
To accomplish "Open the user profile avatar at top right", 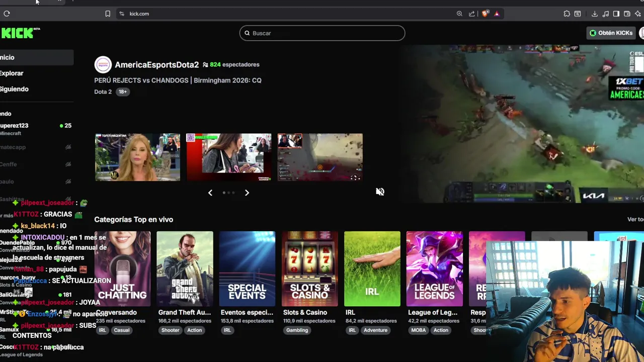I will [x=641, y=33].
